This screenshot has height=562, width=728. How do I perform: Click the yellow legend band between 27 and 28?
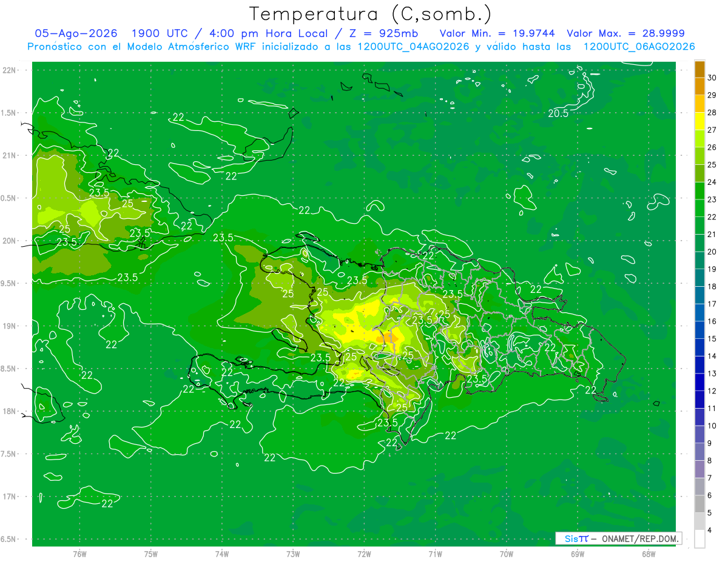coord(699,121)
